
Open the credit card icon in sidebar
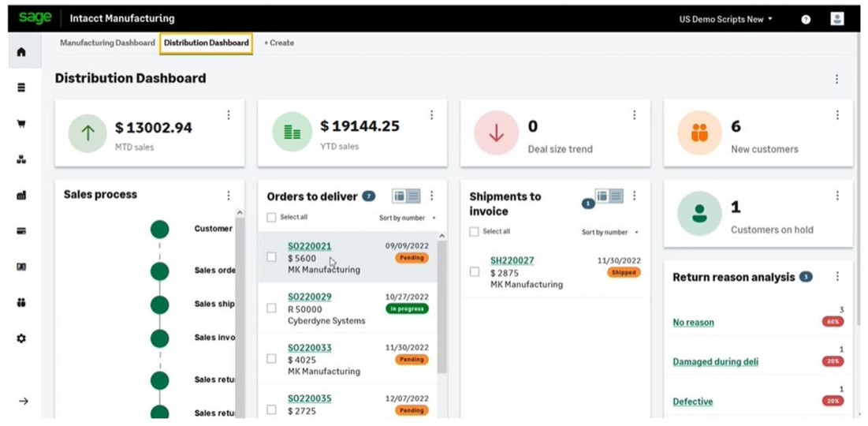(x=21, y=231)
